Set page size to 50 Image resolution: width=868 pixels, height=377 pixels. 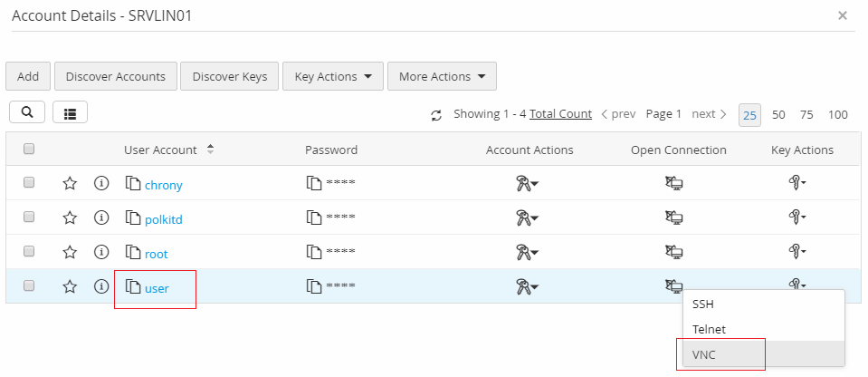coord(778,115)
